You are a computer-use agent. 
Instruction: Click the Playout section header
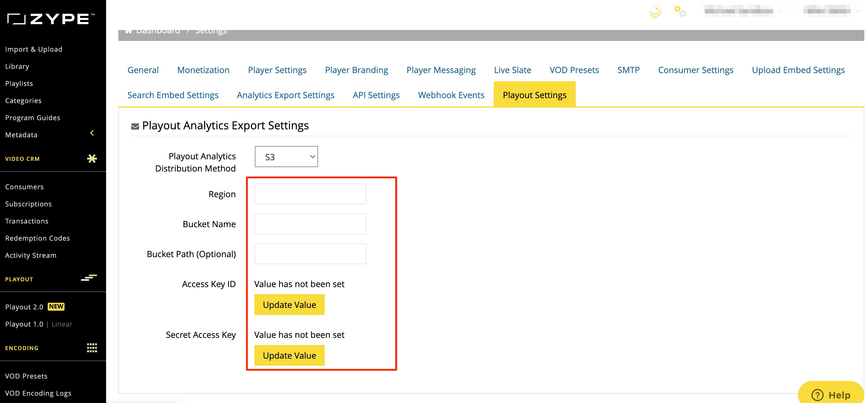pyautogui.click(x=19, y=279)
